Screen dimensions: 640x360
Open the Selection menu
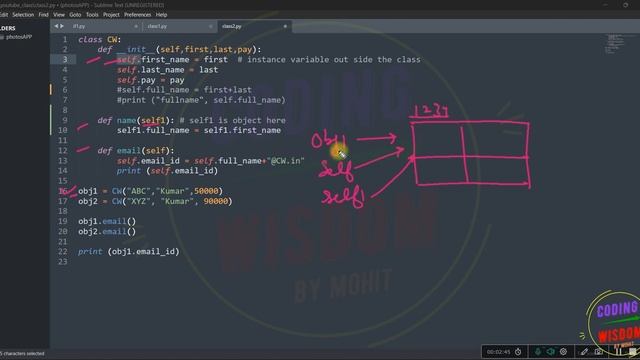[x=23, y=15]
